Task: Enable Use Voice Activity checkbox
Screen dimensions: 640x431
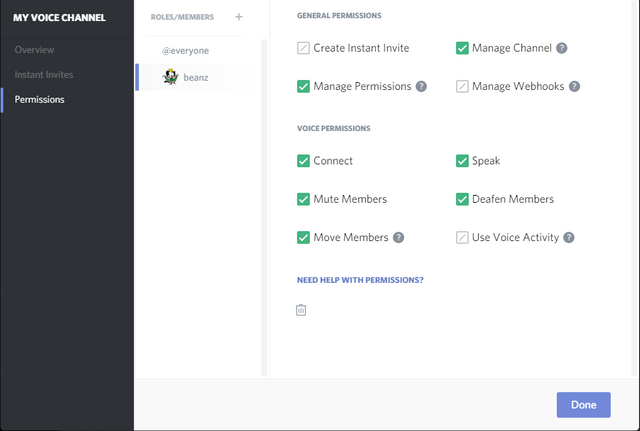Action: pos(462,238)
